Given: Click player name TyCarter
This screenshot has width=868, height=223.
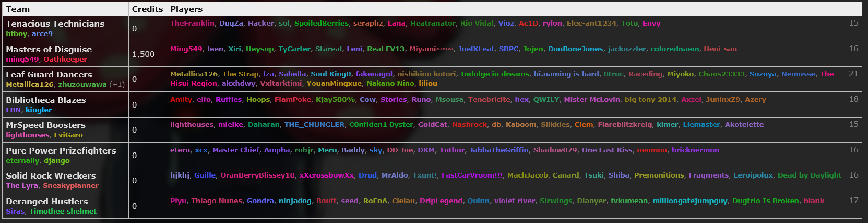Looking at the screenshot, I should (294, 49).
